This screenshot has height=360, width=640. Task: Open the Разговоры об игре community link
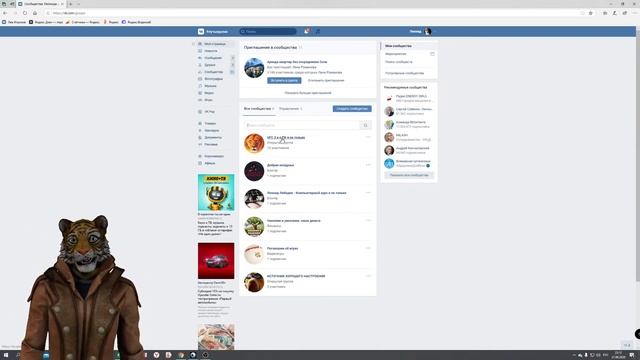[282, 248]
